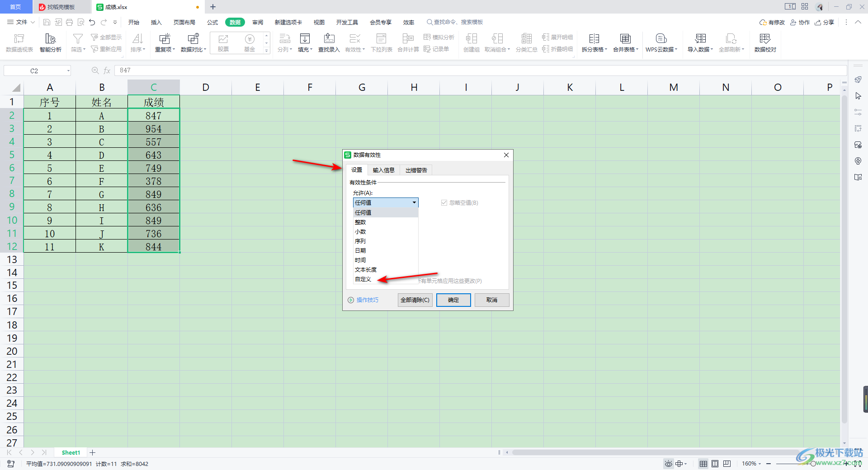Open the 公式 ribbon tab

[212, 22]
